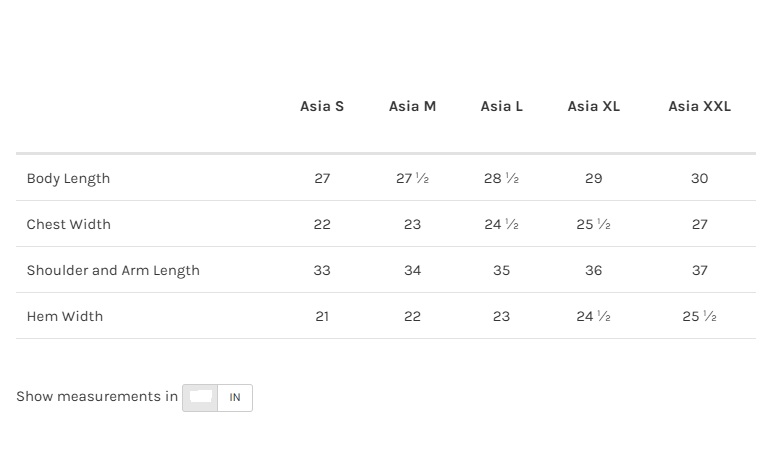
Task: Click Asia L chest width 24 ½
Action: [x=501, y=224]
